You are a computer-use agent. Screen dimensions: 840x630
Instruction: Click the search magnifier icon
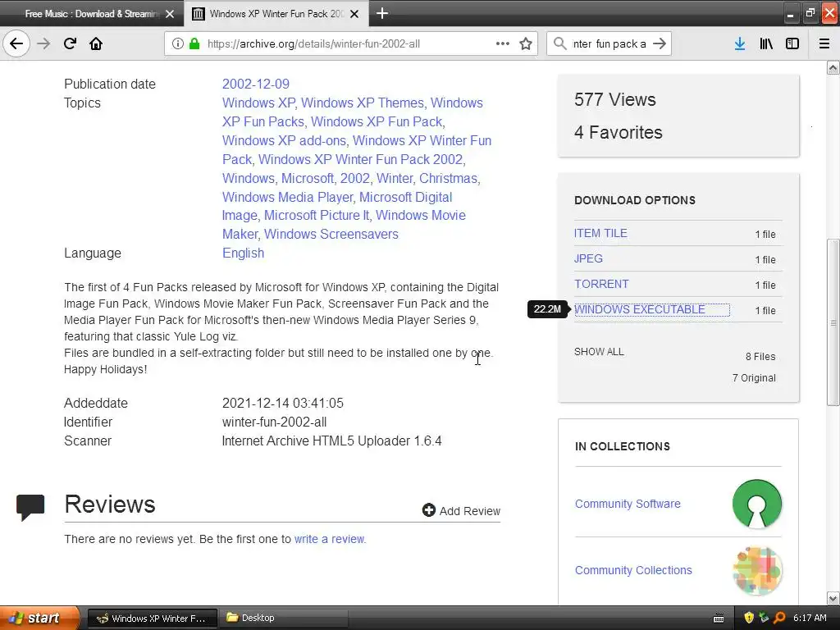[559, 43]
